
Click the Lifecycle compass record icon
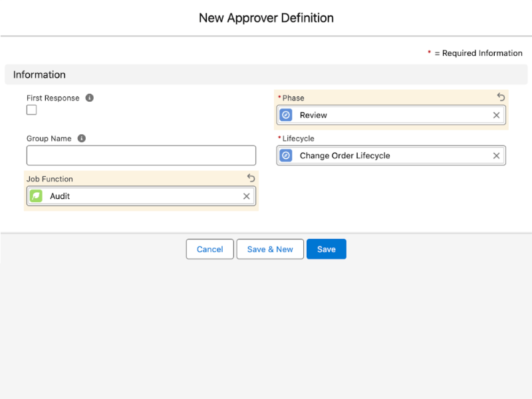click(286, 156)
